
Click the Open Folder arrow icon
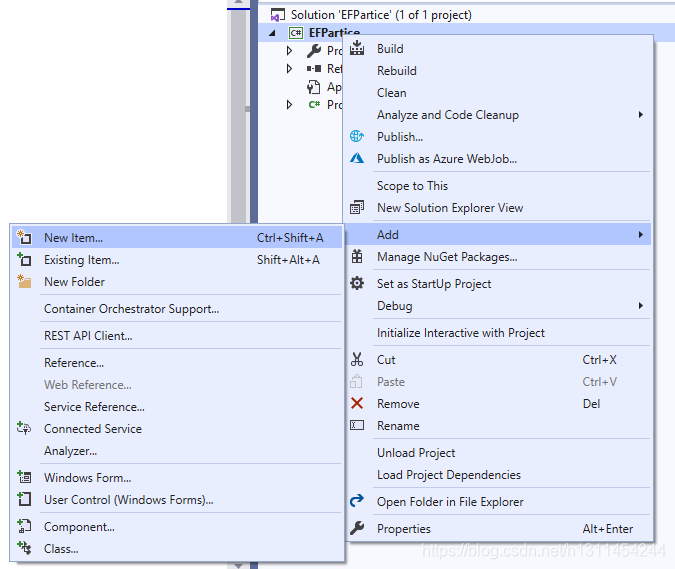(x=357, y=501)
